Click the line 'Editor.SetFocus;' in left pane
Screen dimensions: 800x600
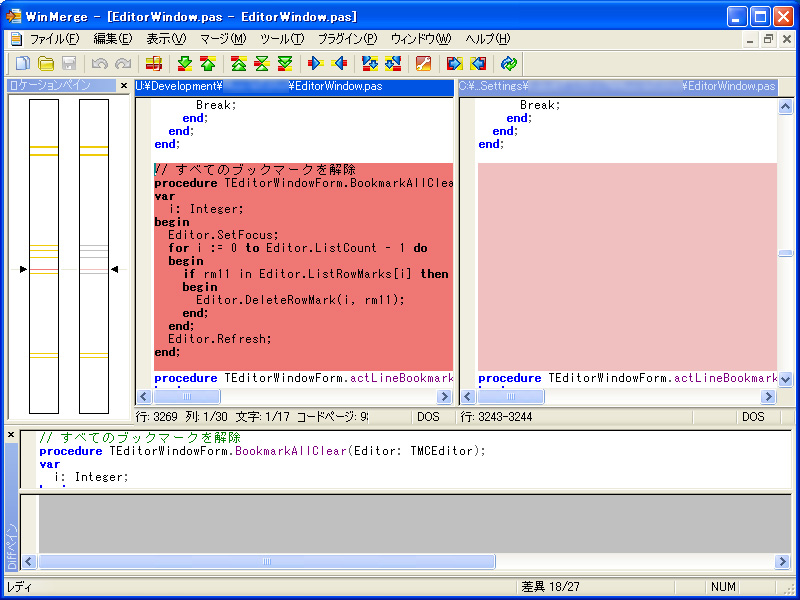[x=223, y=235]
